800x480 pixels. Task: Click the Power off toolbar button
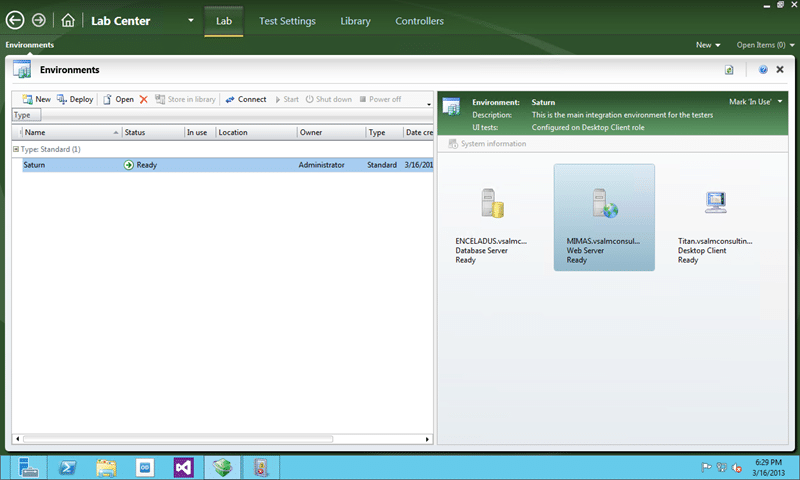tap(380, 99)
